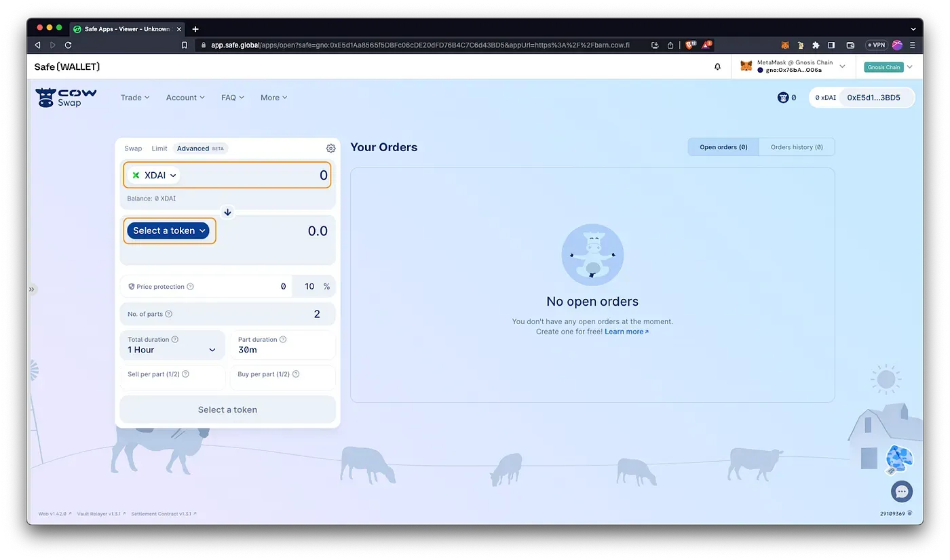Image resolution: width=950 pixels, height=560 pixels.
Task: Click the swap direction arrow between tokens
Action: [x=228, y=212]
